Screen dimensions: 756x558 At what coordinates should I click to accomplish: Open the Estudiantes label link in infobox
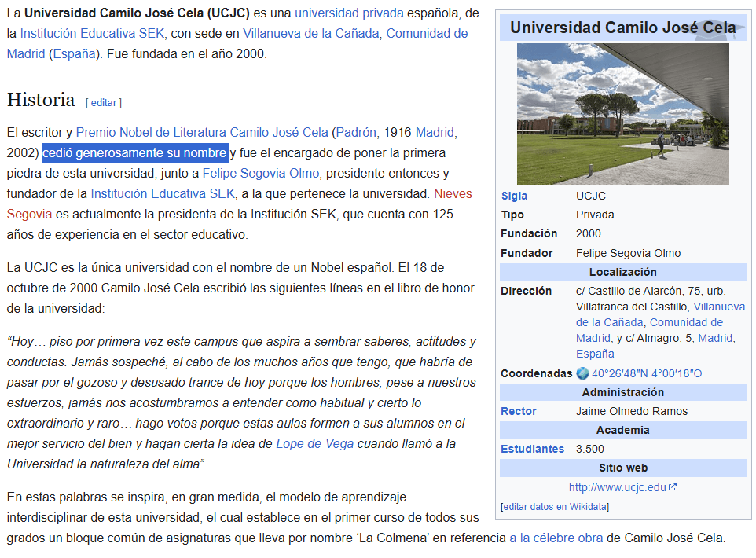point(532,449)
